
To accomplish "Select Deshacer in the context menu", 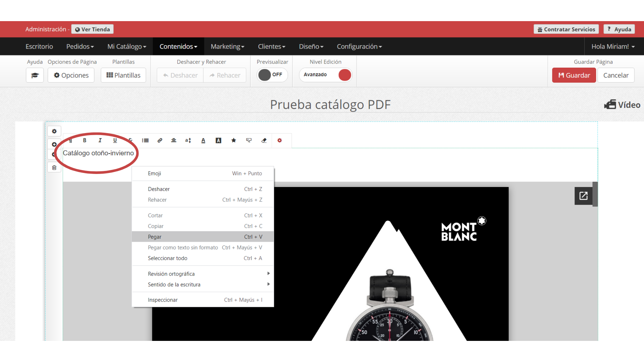I will 203,189.
